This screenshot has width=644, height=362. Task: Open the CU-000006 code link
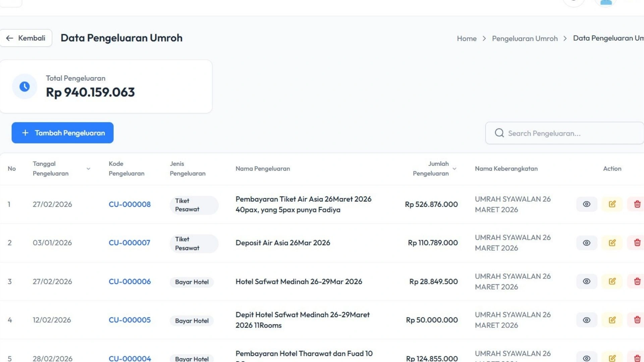tap(129, 282)
